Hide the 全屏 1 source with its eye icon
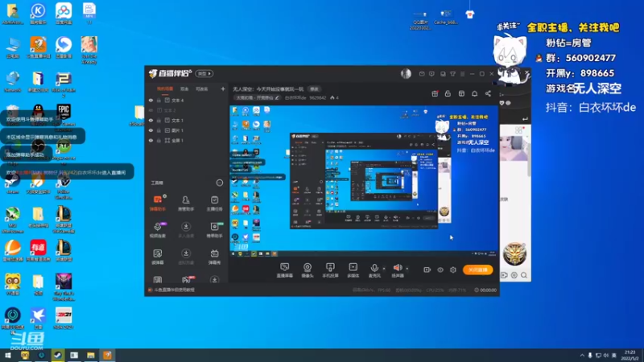 [151, 140]
